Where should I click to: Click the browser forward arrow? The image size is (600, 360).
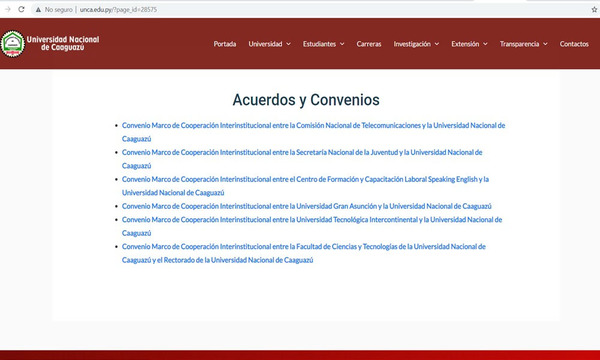coord(8,10)
